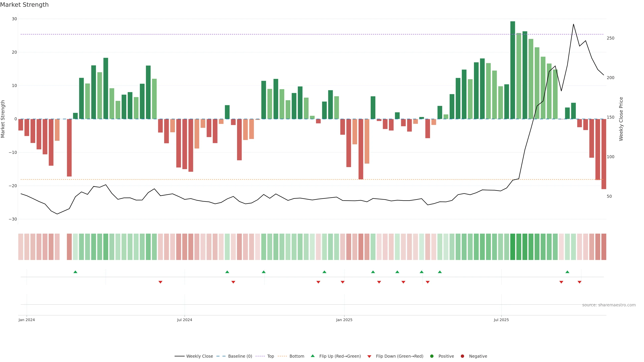Screen dimensions: 644x362
Task: Click the tallest dark green bar
Action: coord(513,70)
